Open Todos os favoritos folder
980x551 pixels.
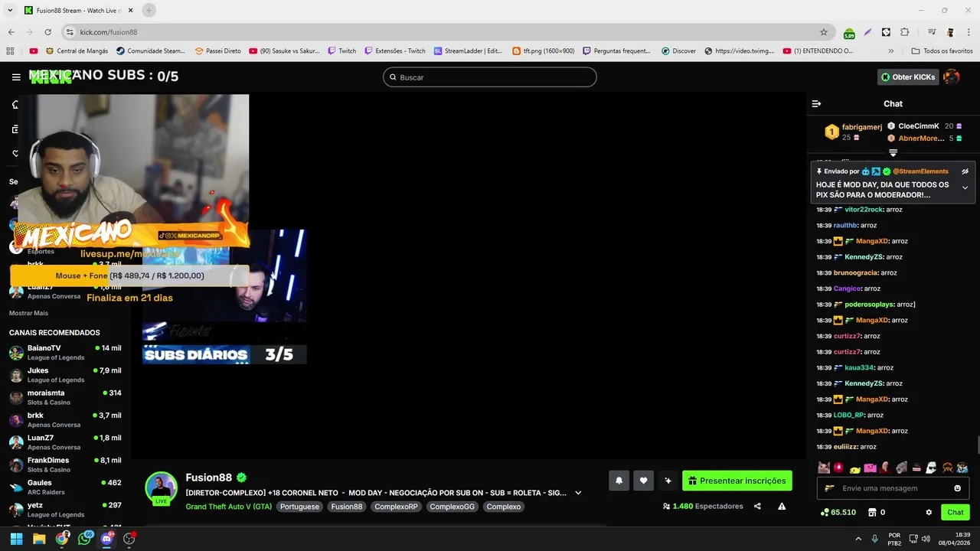tap(942, 51)
